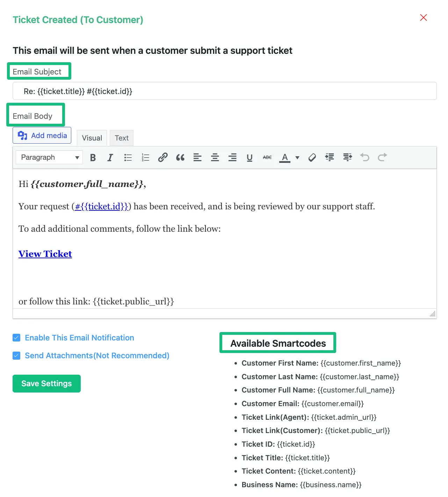Select the Ticket Link(Customer) smartcode

(316, 431)
